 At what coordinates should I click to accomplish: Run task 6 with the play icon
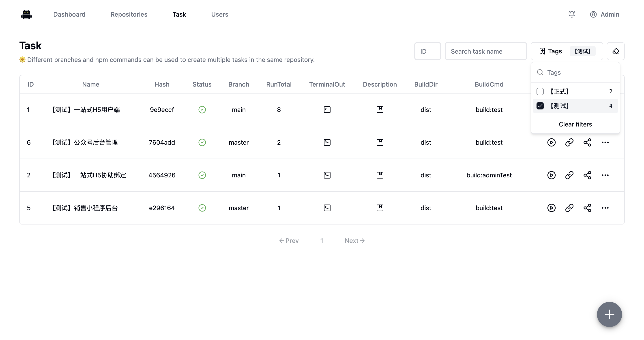click(x=551, y=142)
